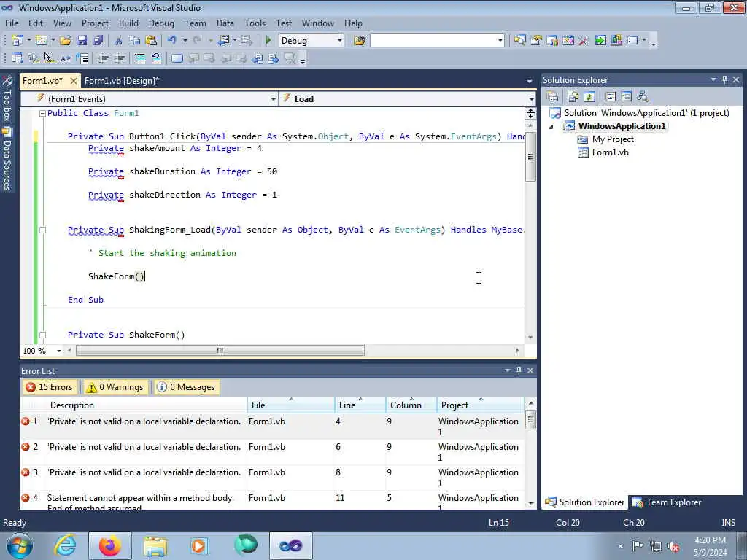Comment out selected lines icon
The height and width of the screenshot is (560, 747).
click(x=140, y=58)
